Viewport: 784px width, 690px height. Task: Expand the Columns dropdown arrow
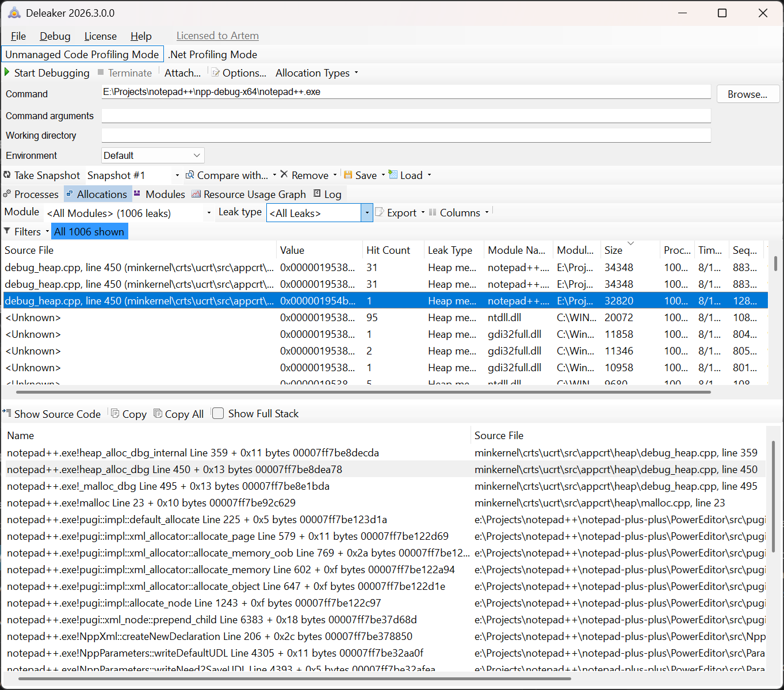pos(487,212)
